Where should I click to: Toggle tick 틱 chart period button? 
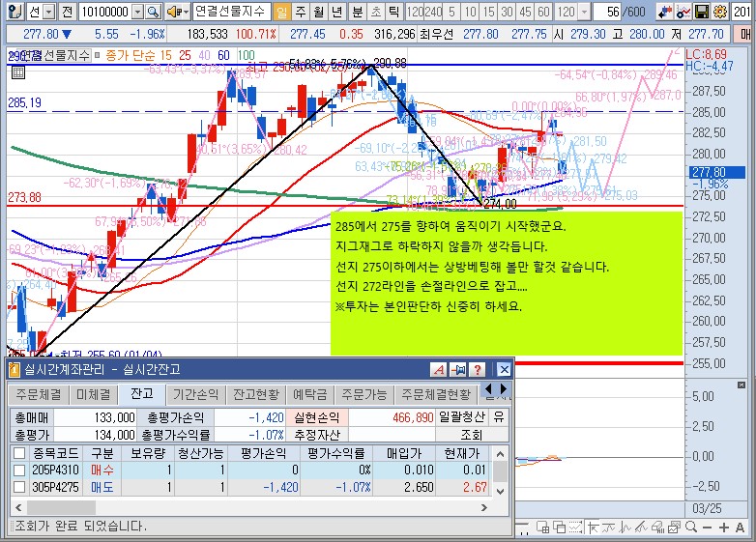click(393, 12)
